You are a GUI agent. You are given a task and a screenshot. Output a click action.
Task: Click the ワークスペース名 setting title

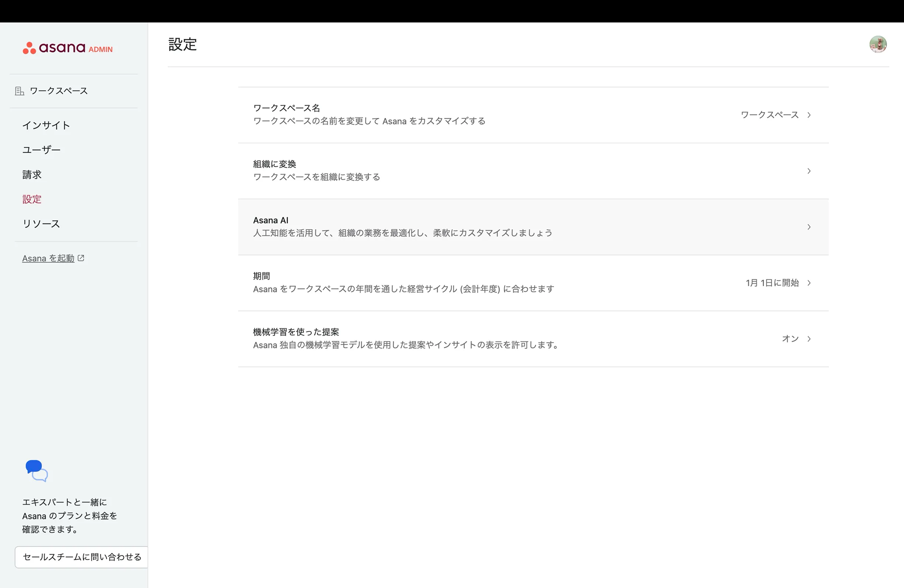(286, 108)
